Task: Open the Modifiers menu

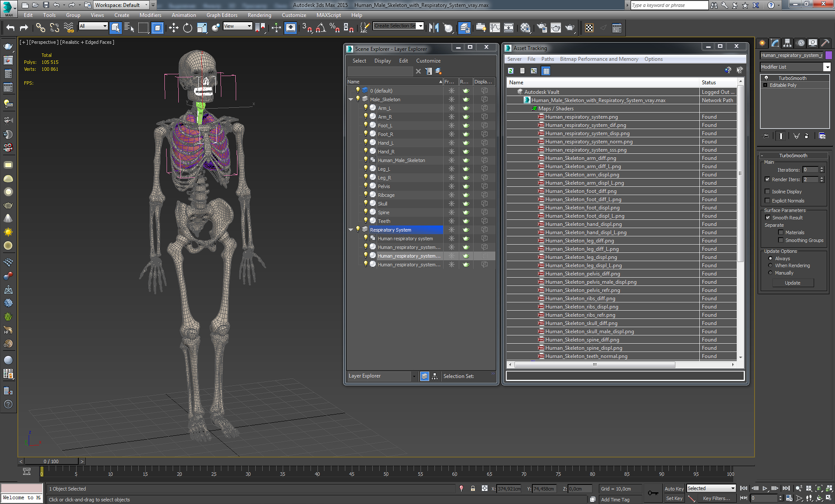Action: pyautogui.click(x=150, y=15)
